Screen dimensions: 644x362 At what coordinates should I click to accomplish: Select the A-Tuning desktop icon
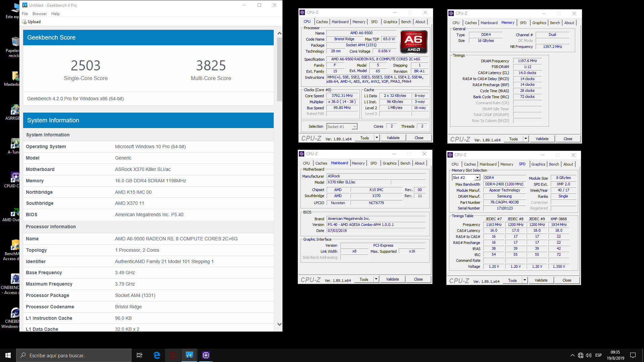coord(13,146)
